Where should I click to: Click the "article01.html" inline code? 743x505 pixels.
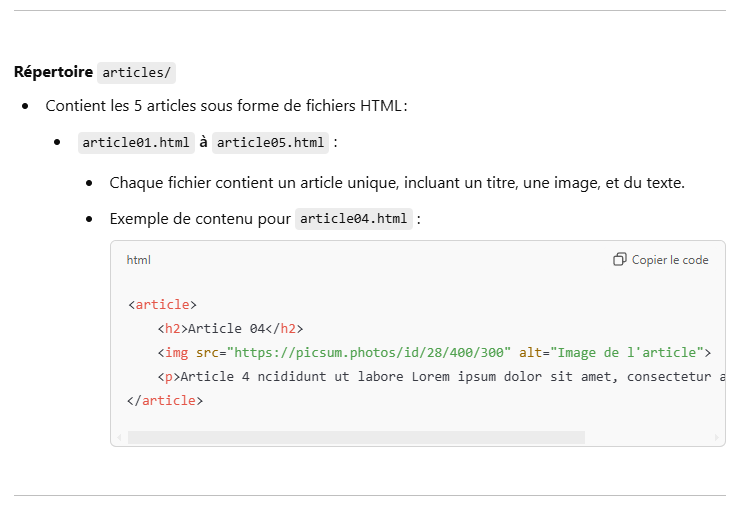click(136, 142)
